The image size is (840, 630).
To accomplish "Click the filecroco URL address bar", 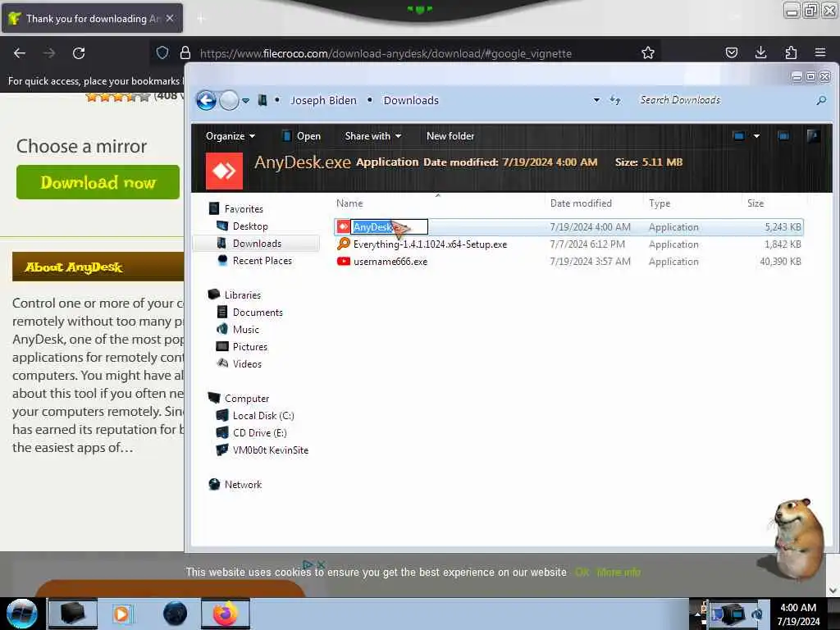I will coord(386,53).
